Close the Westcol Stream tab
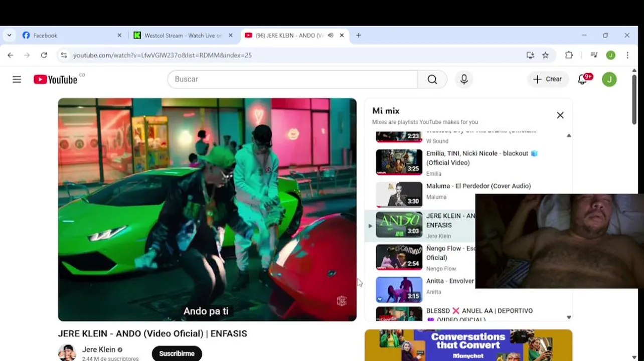The height and width of the screenshot is (361, 644). coord(231,35)
